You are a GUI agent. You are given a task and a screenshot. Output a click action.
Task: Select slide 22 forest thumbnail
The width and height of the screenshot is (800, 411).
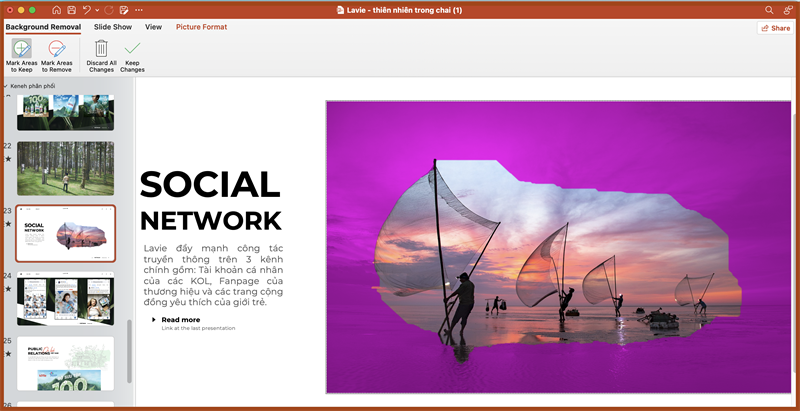[x=65, y=168]
